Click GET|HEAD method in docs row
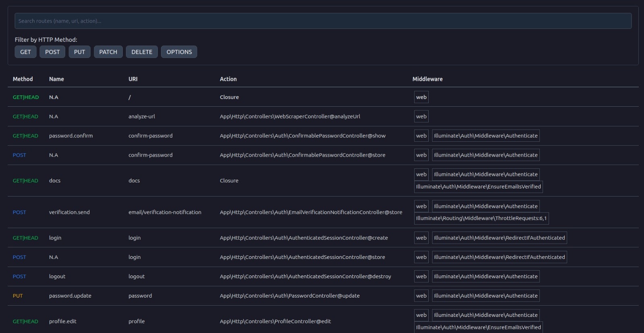644x333 pixels. pyautogui.click(x=25, y=181)
